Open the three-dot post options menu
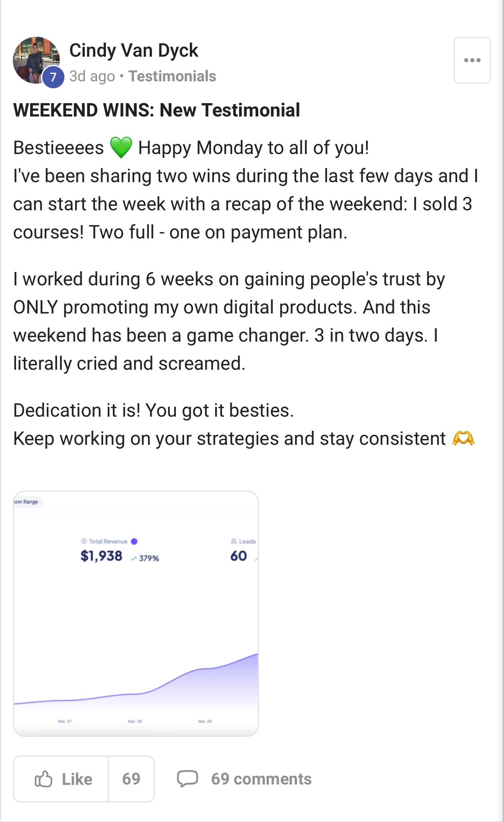The height and width of the screenshot is (822, 504). (472, 60)
